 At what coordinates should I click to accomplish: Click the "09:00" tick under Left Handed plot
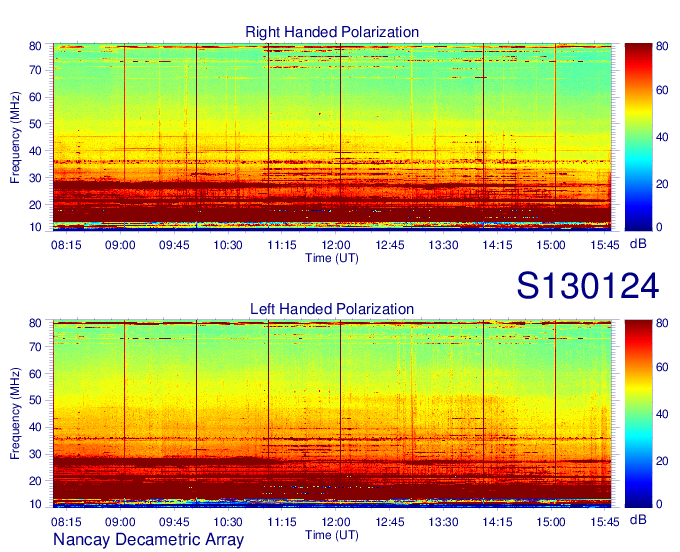click(x=120, y=522)
